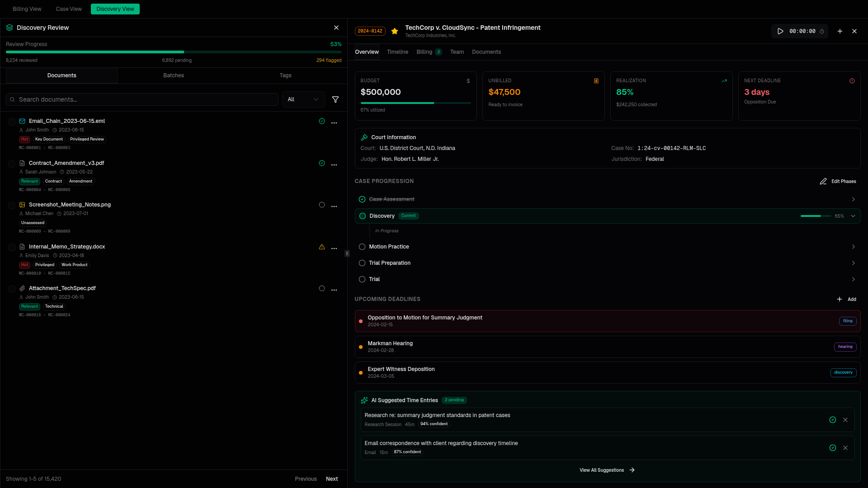The width and height of the screenshot is (868, 488).
Task: Click the next deadline alert icon
Action: pyautogui.click(x=852, y=81)
